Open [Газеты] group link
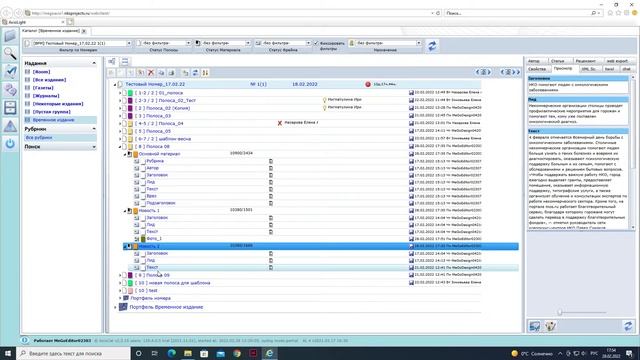The width and height of the screenshot is (640, 360). (43, 88)
